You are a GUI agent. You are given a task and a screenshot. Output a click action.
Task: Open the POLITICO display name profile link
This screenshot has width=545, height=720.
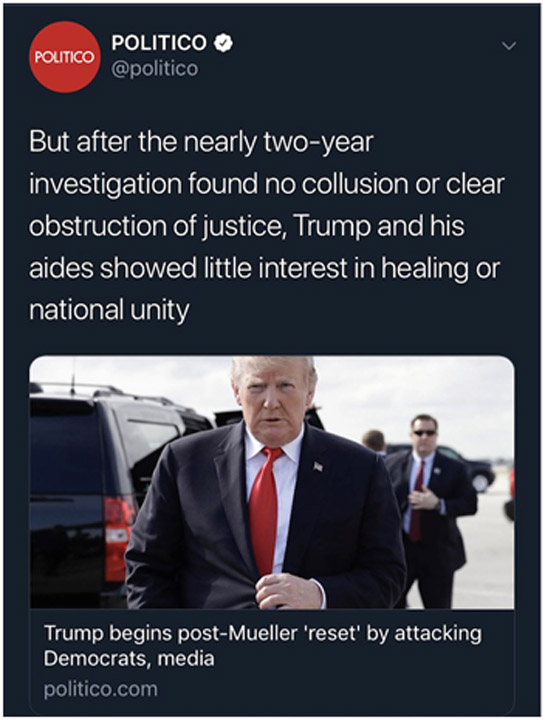tap(159, 43)
